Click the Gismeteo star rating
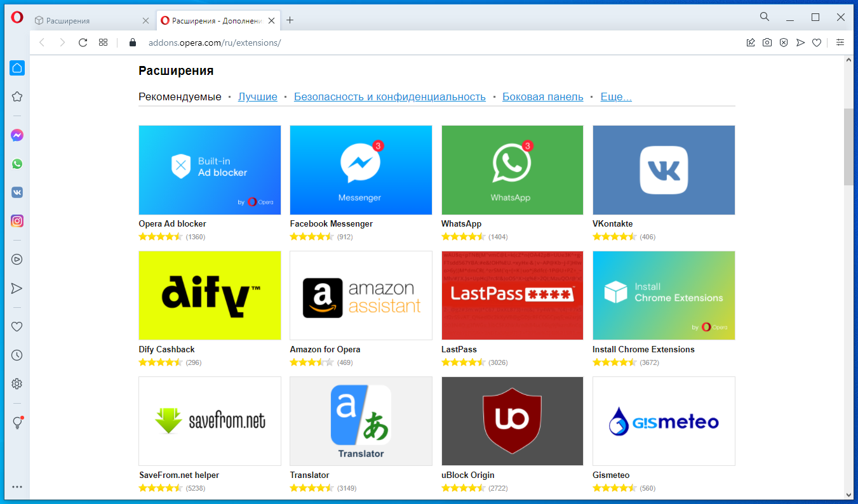858x504 pixels. coord(614,488)
